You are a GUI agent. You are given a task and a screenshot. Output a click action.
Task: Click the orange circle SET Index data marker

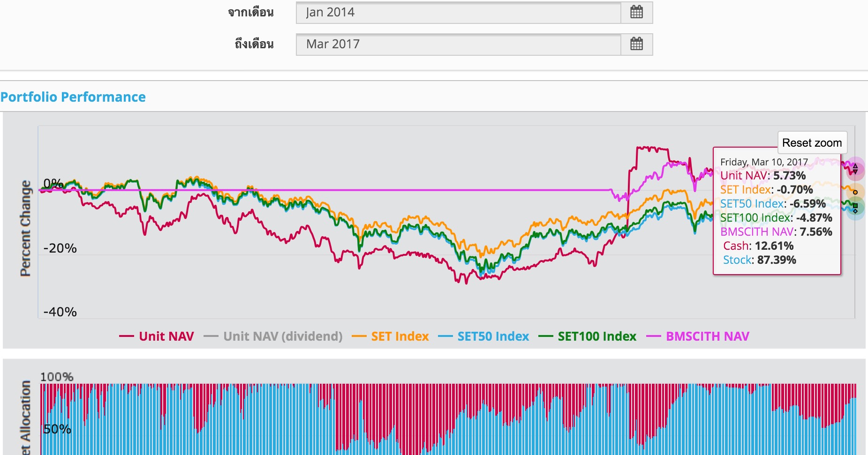[x=855, y=192]
